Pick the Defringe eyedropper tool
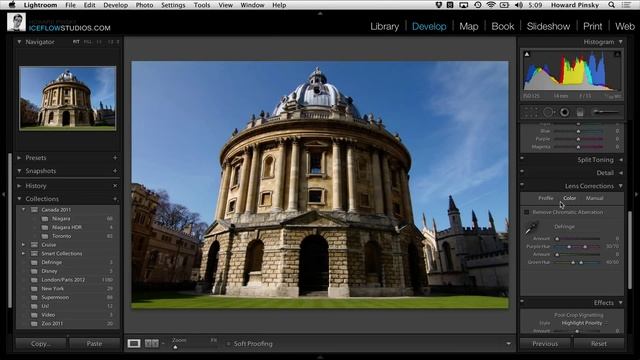Image resolution: width=640 pixels, height=360 pixels. 532,229
